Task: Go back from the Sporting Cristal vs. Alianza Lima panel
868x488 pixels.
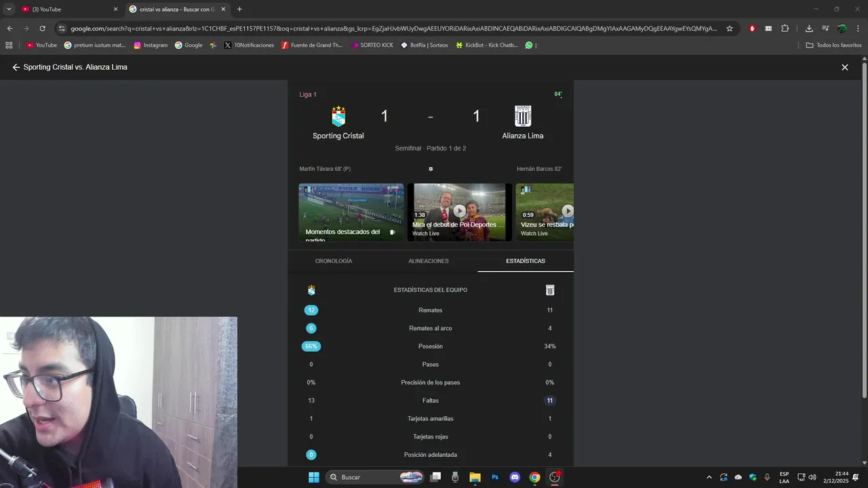Action: (x=16, y=67)
